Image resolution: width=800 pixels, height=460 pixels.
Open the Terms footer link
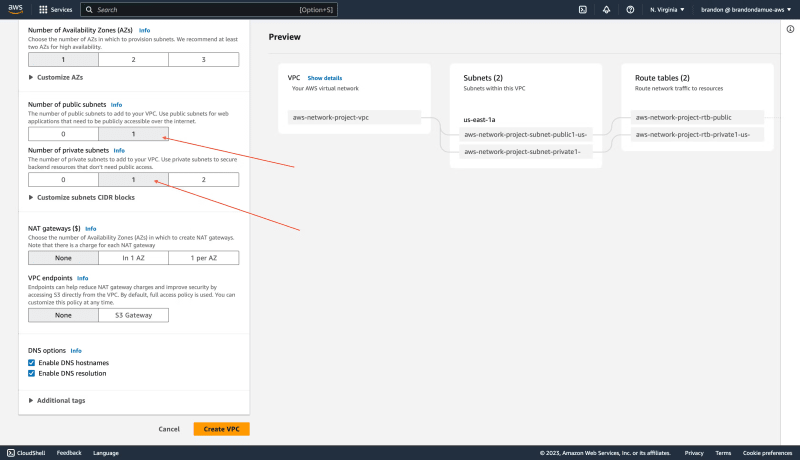[x=723, y=453]
